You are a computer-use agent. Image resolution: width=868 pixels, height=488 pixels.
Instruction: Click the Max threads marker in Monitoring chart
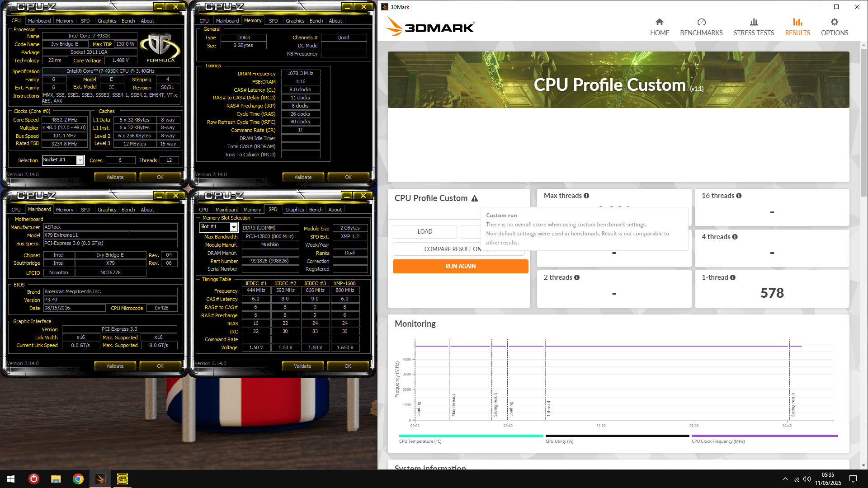453,405
